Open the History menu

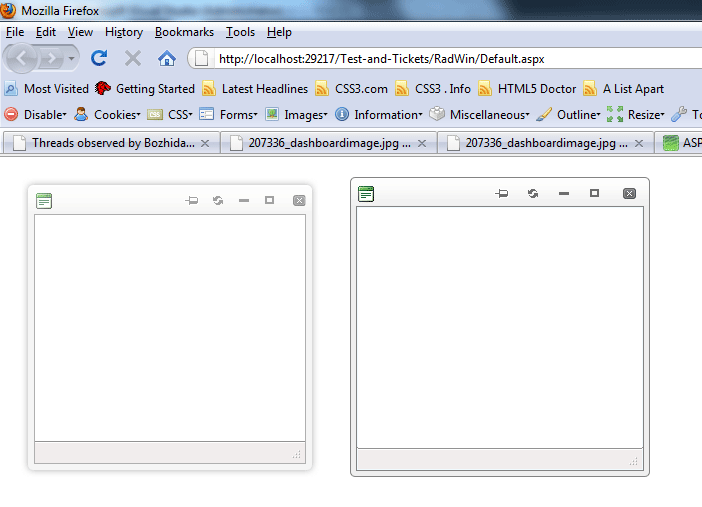click(124, 32)
